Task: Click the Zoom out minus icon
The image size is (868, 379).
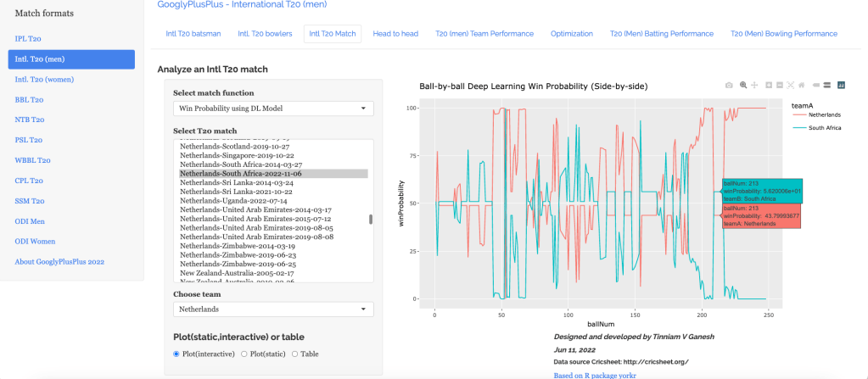Action: tap(780, 86)
